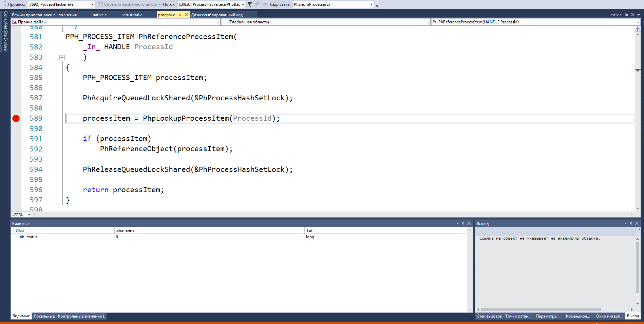Open the Стек вызовов window
Image resolution: width=644 pixels, height=324 pixels.
[x=489, y=316]
